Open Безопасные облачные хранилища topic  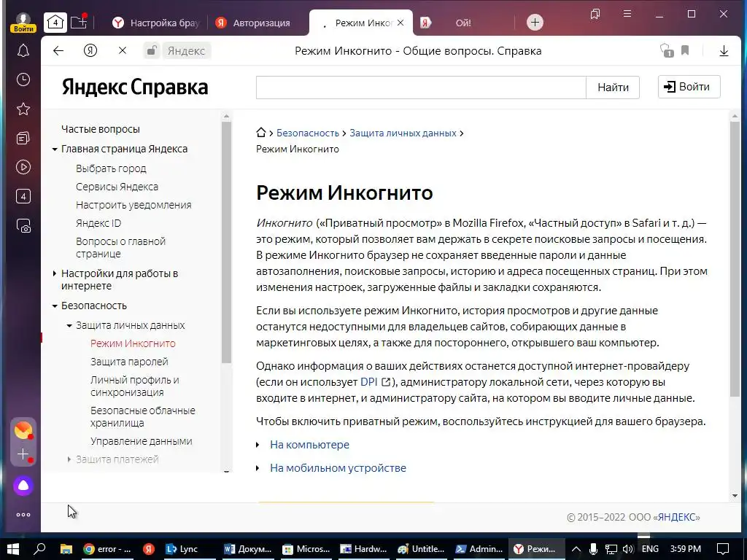142,416
